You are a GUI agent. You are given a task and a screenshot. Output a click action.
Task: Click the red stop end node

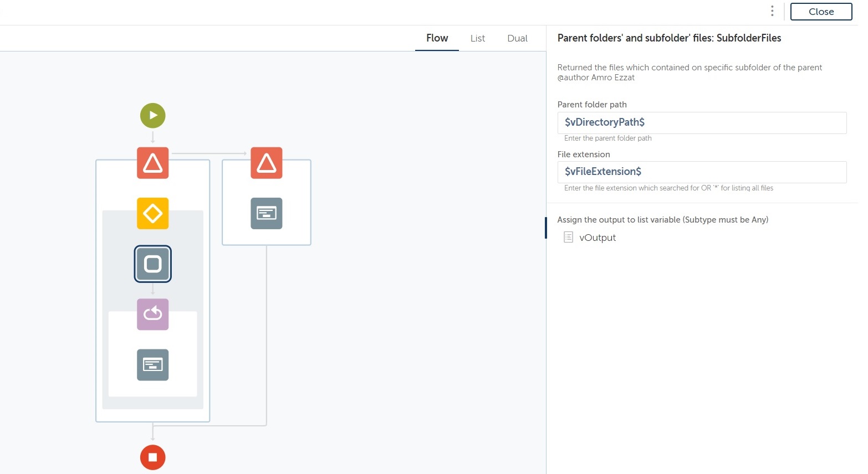(x=153, y=457)
